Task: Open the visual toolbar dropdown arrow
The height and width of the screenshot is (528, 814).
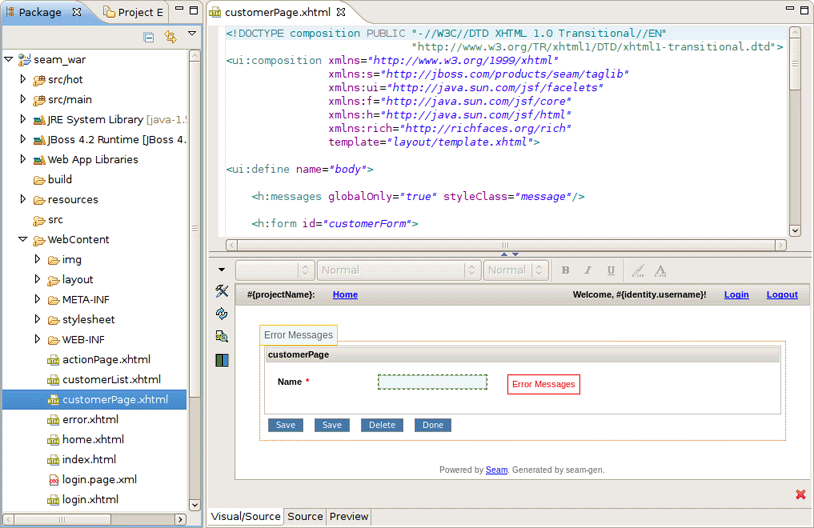Action: click(222, 269)
